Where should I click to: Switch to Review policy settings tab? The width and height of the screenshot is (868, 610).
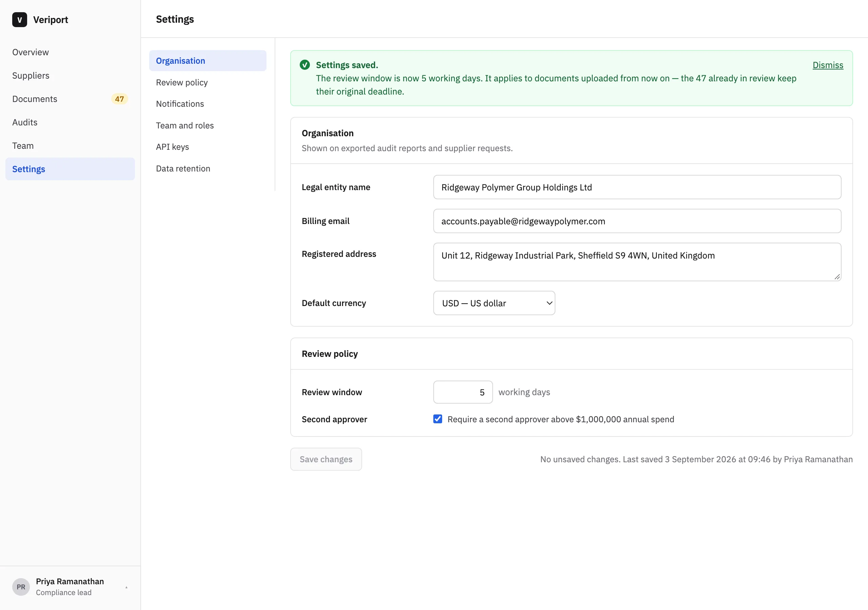pyautogui.click(x=208, y=82)
